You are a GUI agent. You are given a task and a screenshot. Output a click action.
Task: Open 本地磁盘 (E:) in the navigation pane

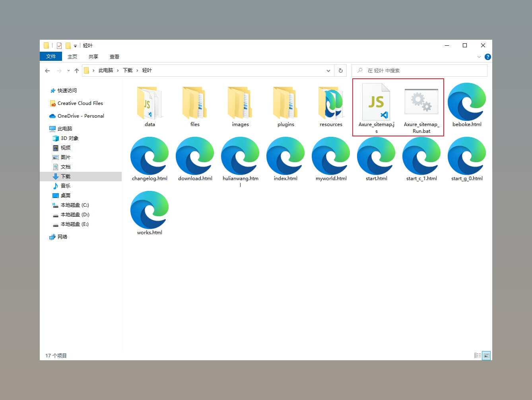75,224
